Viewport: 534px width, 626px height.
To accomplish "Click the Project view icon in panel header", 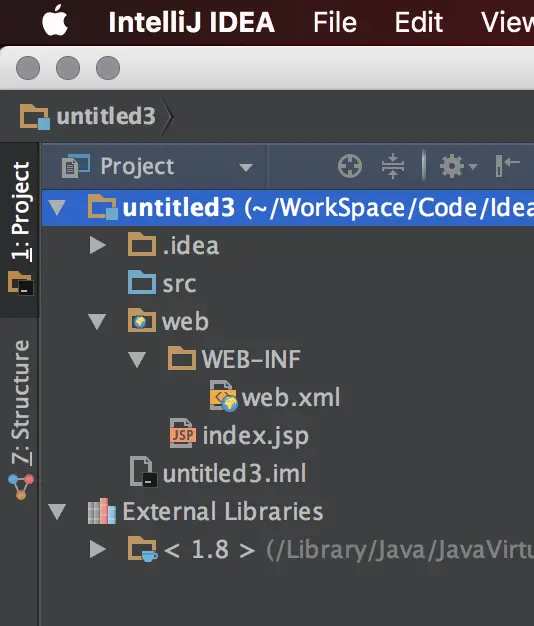I will click(76, 166).
